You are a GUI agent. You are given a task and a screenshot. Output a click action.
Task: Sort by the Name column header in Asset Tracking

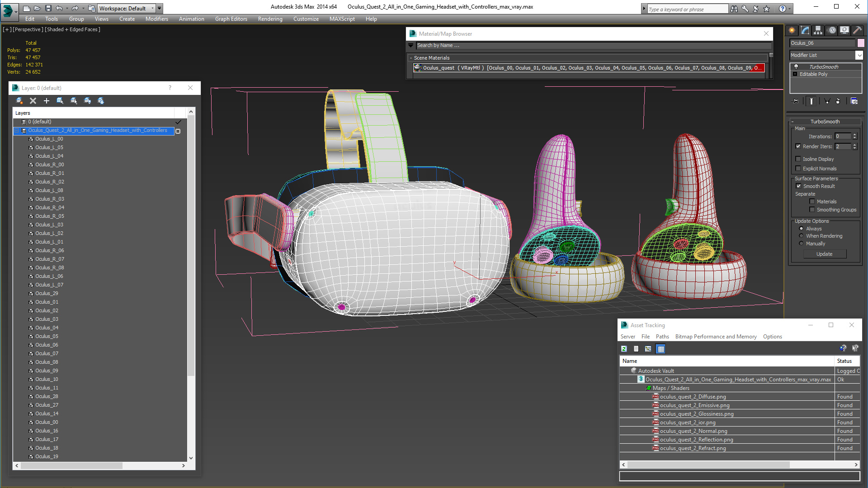click(726, 361)
